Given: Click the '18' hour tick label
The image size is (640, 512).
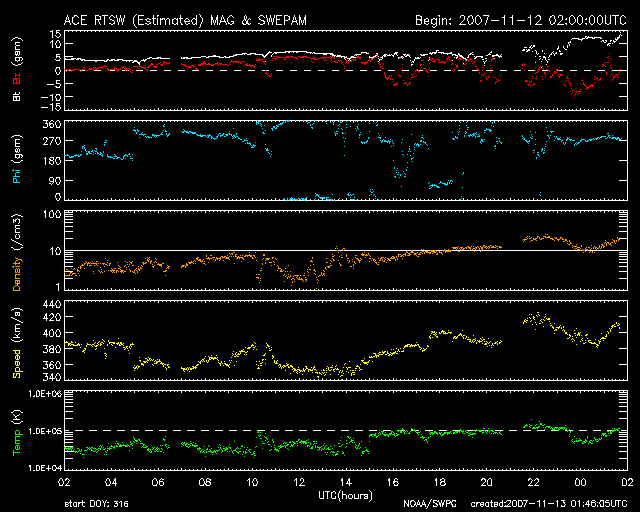Looking at the screenshot, I should click(x=440, y=482).
